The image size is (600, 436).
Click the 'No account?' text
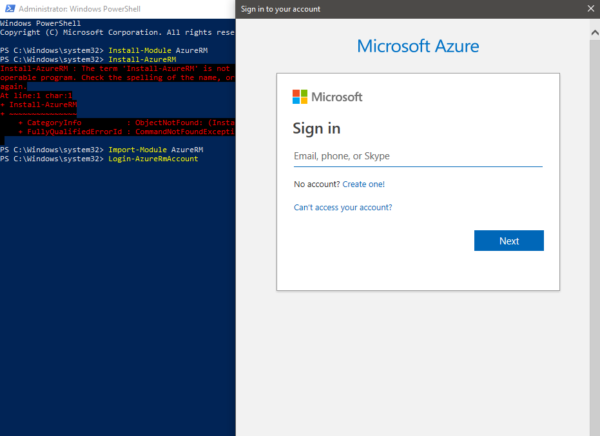[x=316, y=184]
